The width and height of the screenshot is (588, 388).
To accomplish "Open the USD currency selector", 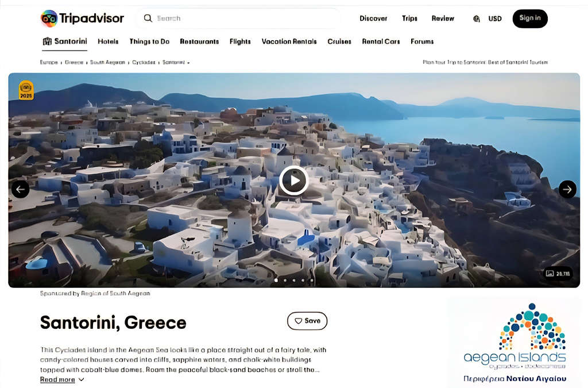I will (494, 19).
